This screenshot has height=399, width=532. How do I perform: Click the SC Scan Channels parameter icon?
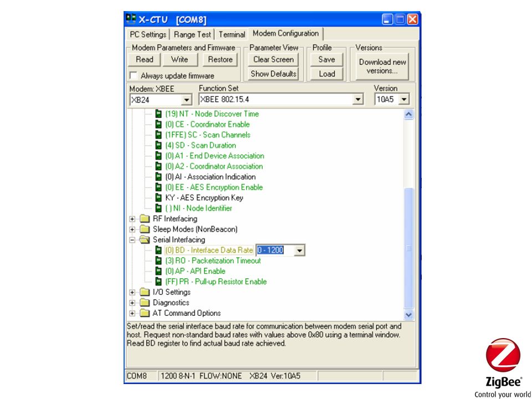coord(158,135)
